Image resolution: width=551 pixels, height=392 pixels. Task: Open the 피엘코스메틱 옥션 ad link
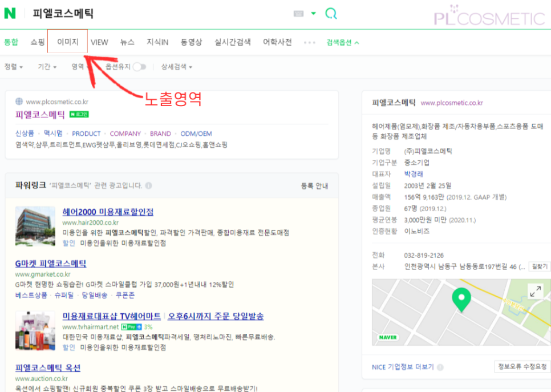(48, 368)
